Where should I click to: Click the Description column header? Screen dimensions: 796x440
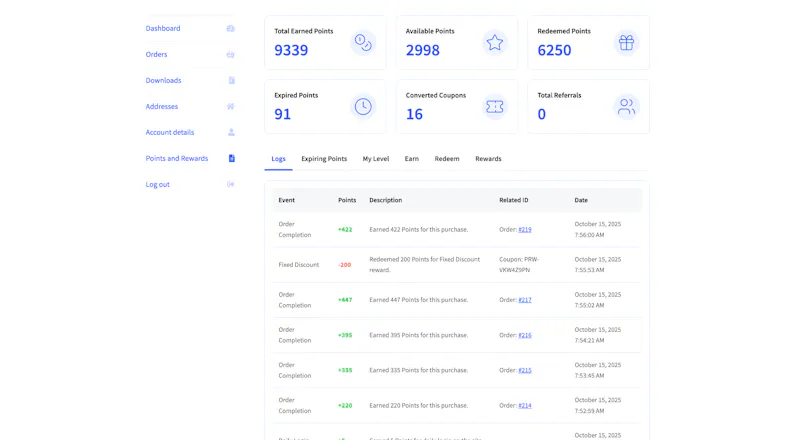pyautogui.click(x=386, y=200)
